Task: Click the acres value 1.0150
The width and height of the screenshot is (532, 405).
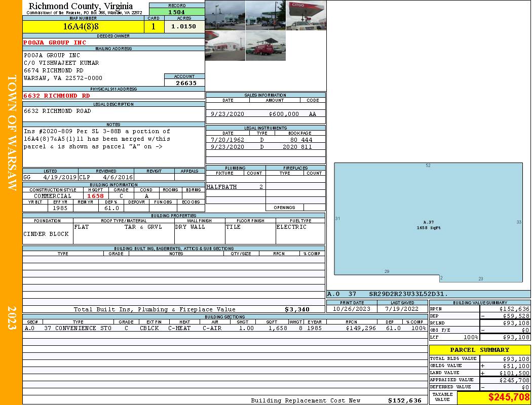Action: click(x=184, y=27)
